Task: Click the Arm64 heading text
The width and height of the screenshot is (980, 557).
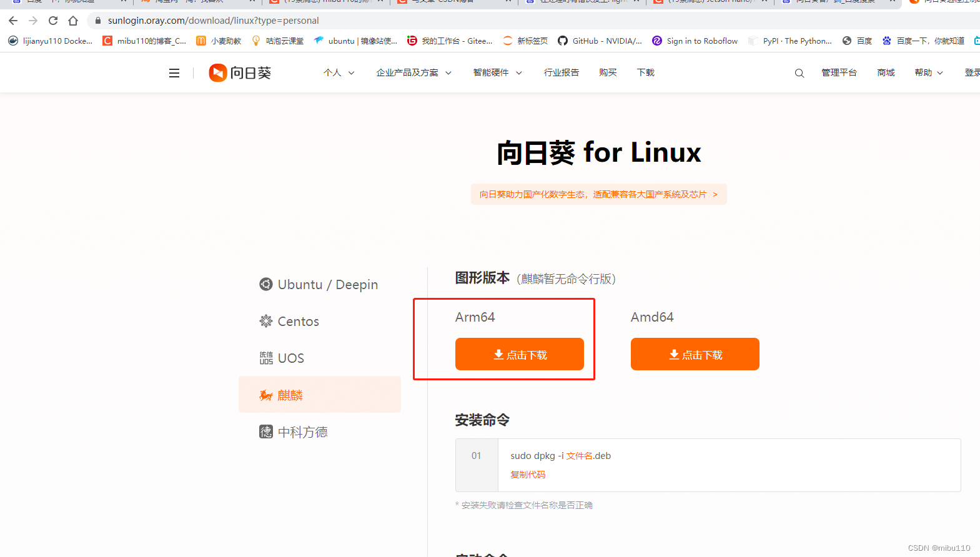Action: [475, 317]
